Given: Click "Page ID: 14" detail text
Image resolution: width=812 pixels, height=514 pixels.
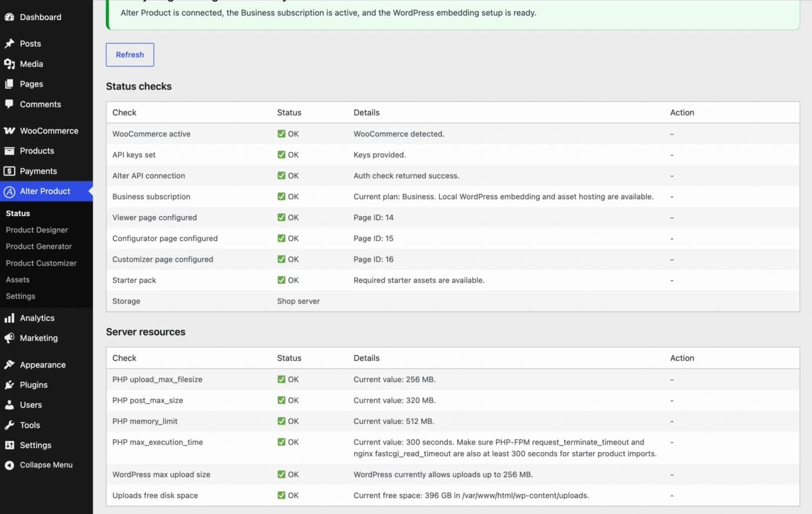Looking at the screenshot, I should point(374,218).
